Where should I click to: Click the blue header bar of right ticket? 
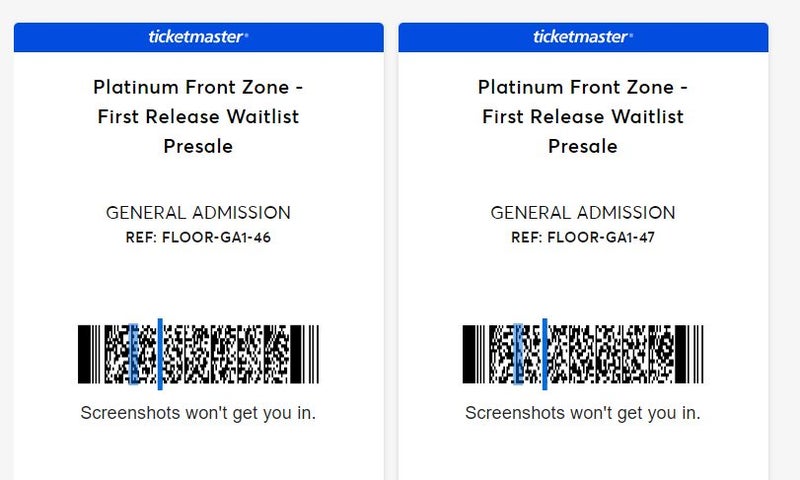point(583,37)
